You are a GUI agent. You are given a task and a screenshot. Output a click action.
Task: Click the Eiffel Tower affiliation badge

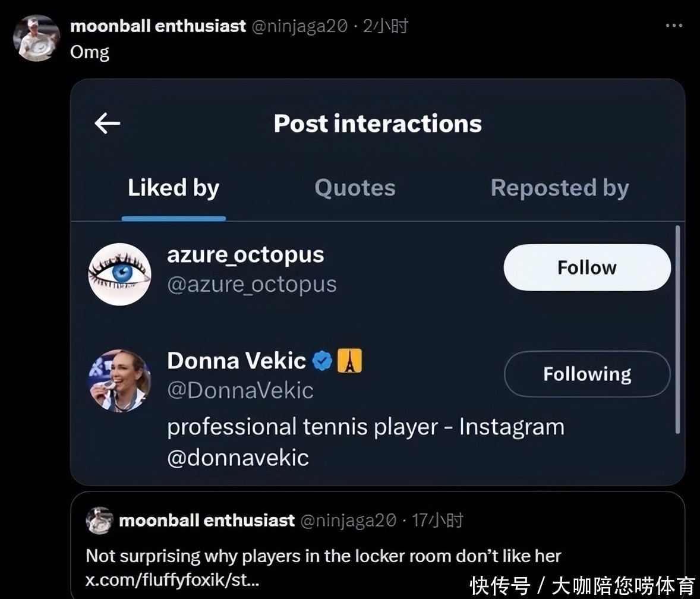[349, 361]
